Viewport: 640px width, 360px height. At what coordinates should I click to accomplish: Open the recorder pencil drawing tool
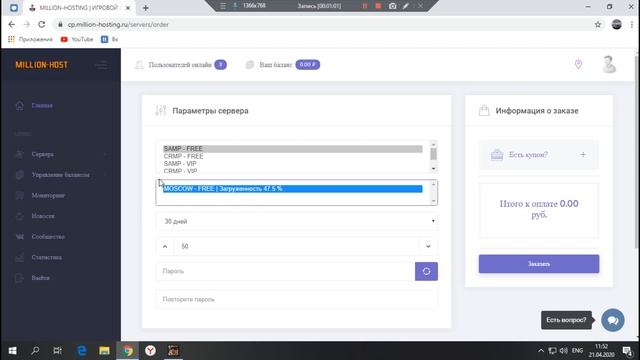coord(406,6)
